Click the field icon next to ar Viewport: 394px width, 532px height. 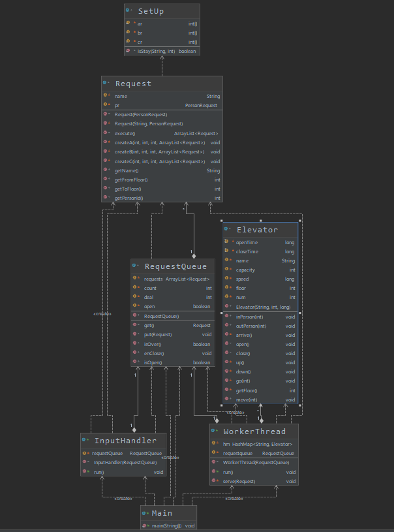(x=128, y=23)
